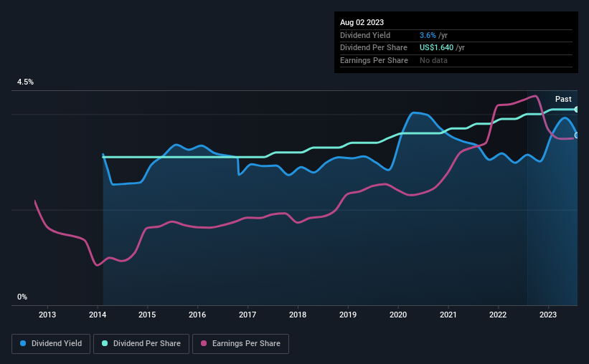Screen dimensions: 589x364
Task: Click the teal dot beside Dividend Per Share legend
Action: coord(104,344)
